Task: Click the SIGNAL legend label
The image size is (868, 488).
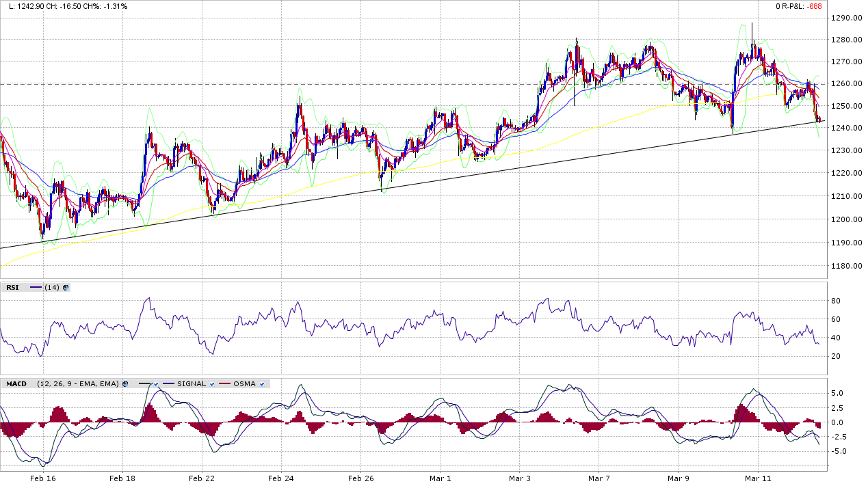Action: [192, 384]
